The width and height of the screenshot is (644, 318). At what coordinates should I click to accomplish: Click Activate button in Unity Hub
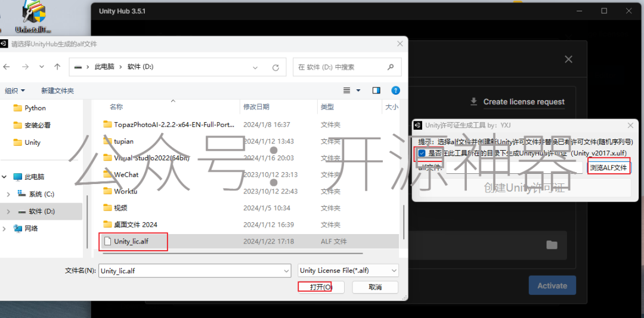coord(552,286)
